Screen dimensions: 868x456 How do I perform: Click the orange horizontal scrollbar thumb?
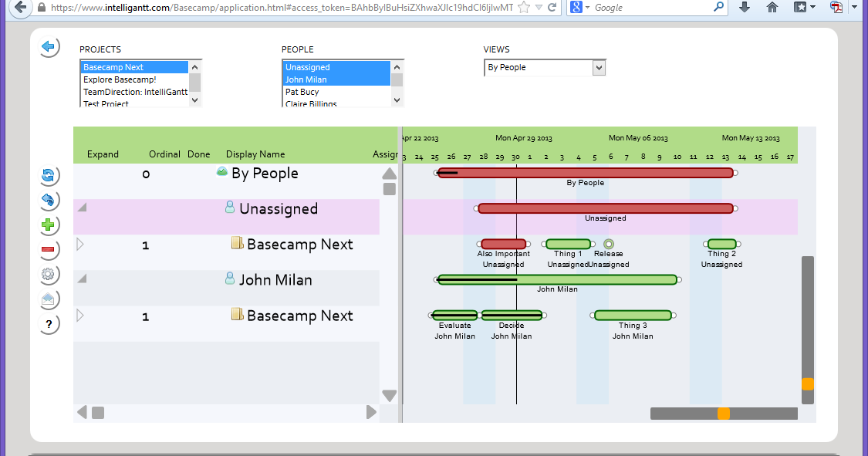[x=724, y=413]
